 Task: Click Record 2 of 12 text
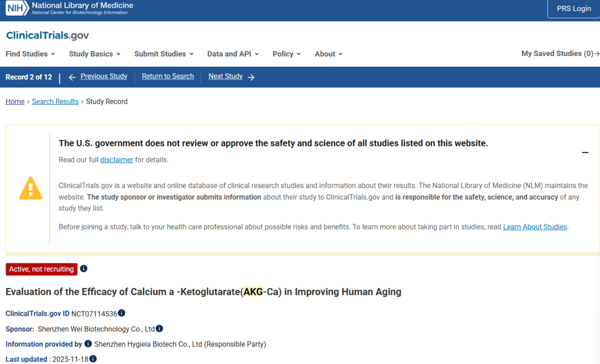tap(29, 77)
